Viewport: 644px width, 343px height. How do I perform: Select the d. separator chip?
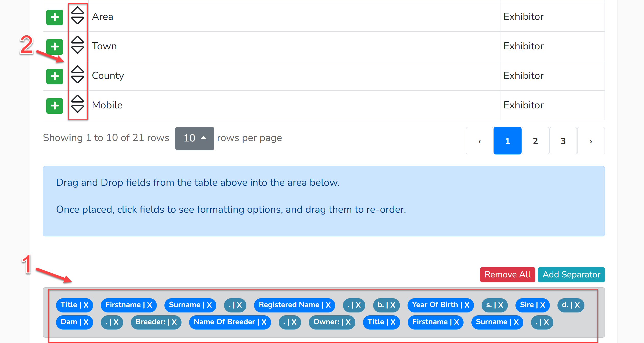[571, 305]
